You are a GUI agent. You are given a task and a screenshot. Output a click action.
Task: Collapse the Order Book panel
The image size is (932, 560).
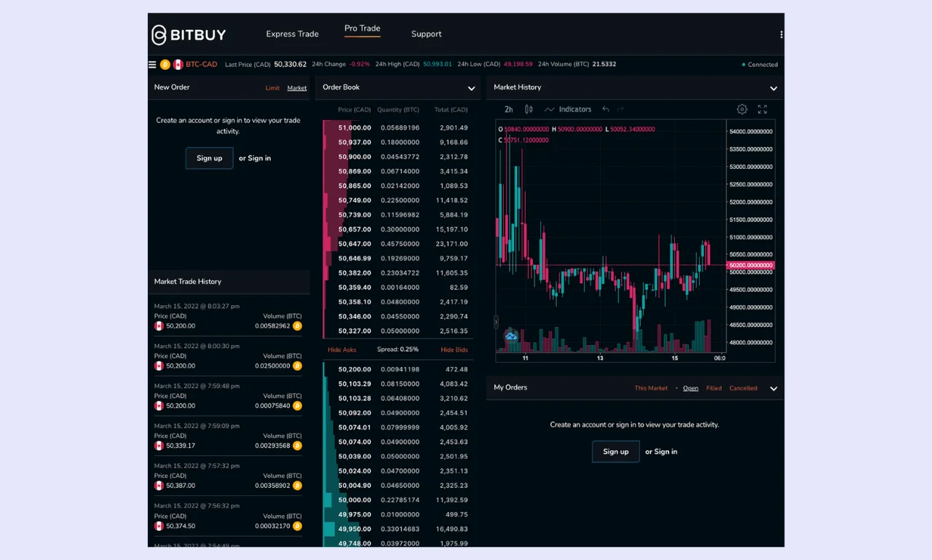tap(471, 88)
